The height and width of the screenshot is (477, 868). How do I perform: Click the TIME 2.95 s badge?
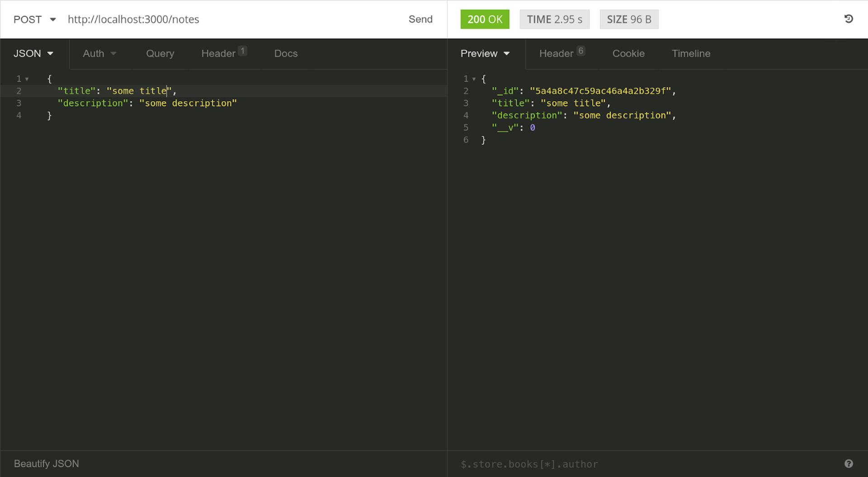554,19
